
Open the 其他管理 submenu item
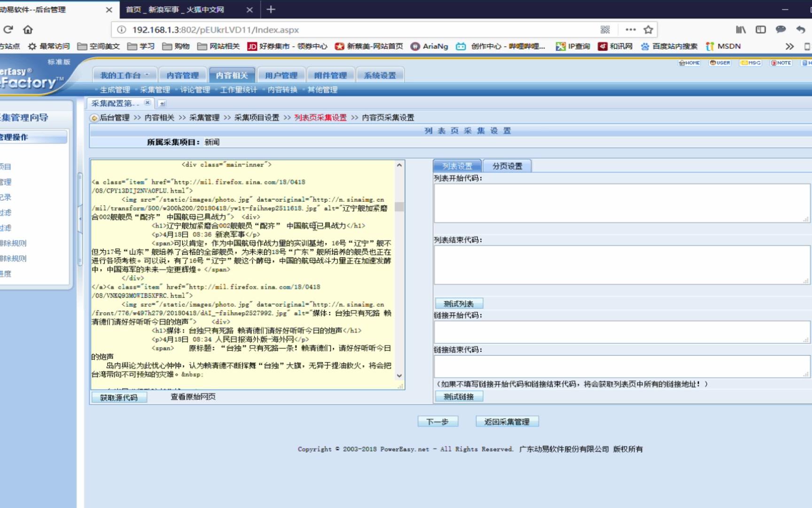[322, 90]
